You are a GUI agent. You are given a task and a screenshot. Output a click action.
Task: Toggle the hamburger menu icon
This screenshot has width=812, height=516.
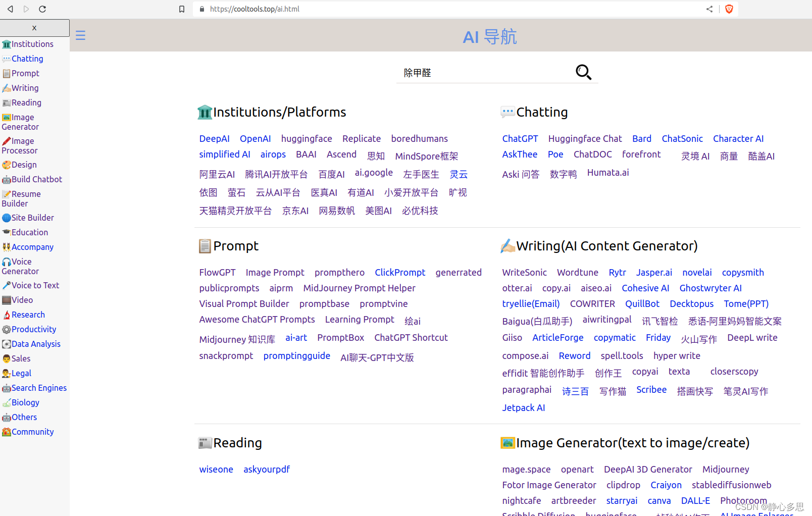point(80,35)
